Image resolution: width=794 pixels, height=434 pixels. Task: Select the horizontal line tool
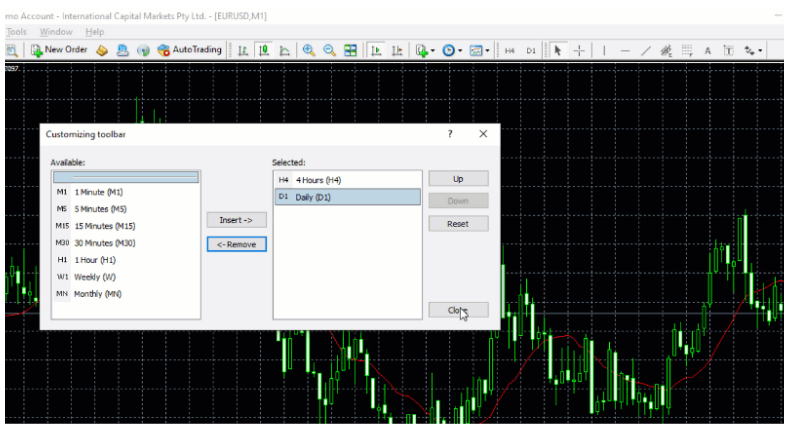[625, 50]
